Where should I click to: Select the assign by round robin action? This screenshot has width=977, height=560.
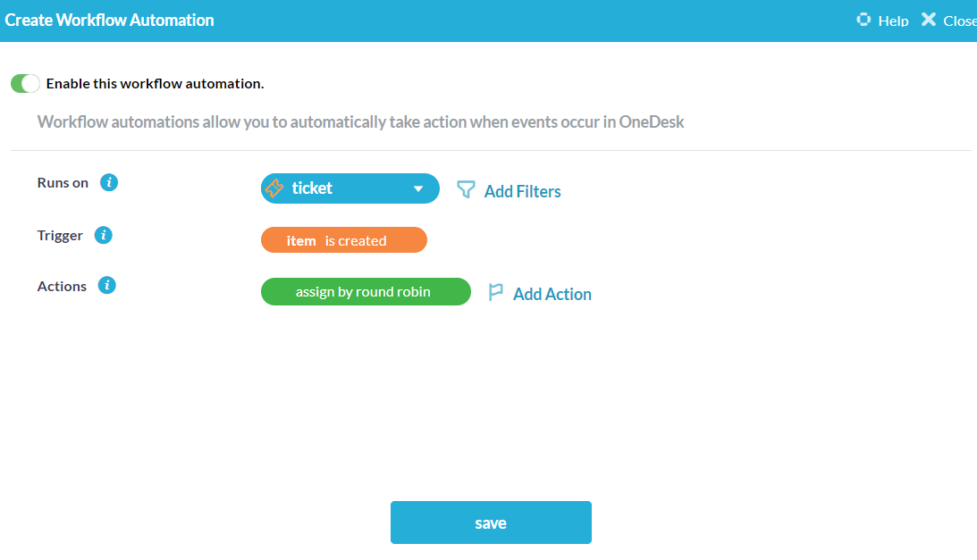pyautogui.click(x=365, y=292)
